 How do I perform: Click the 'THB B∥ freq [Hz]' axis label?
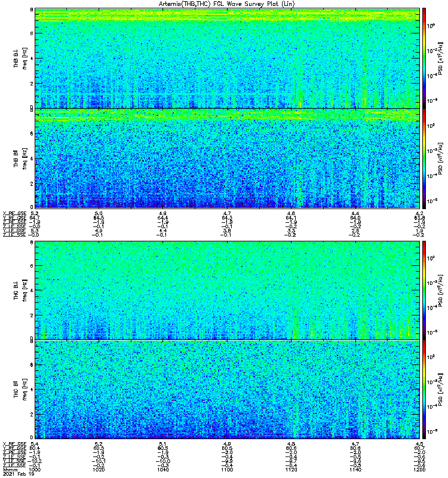point(20,158)
